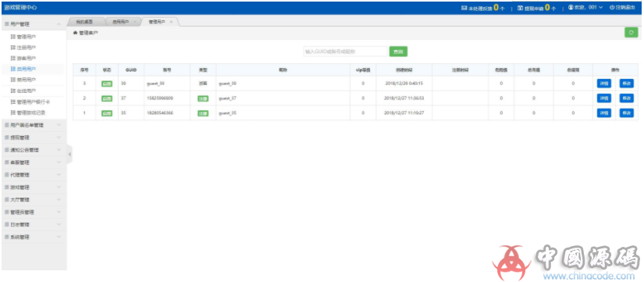644x282 pixels.
Task: Expand the 系统管理 sidebar section
Action: tap(34, 237)
